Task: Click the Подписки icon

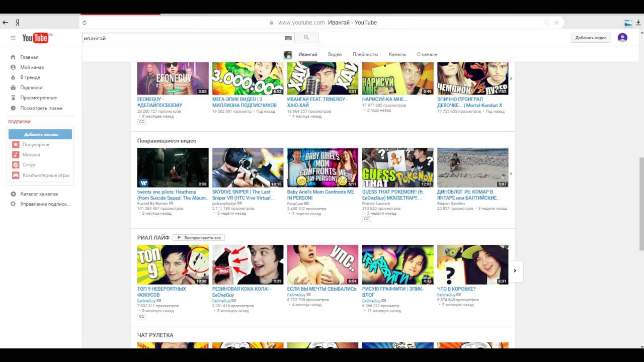Action: pyautogui.click(x=13, y=87)
